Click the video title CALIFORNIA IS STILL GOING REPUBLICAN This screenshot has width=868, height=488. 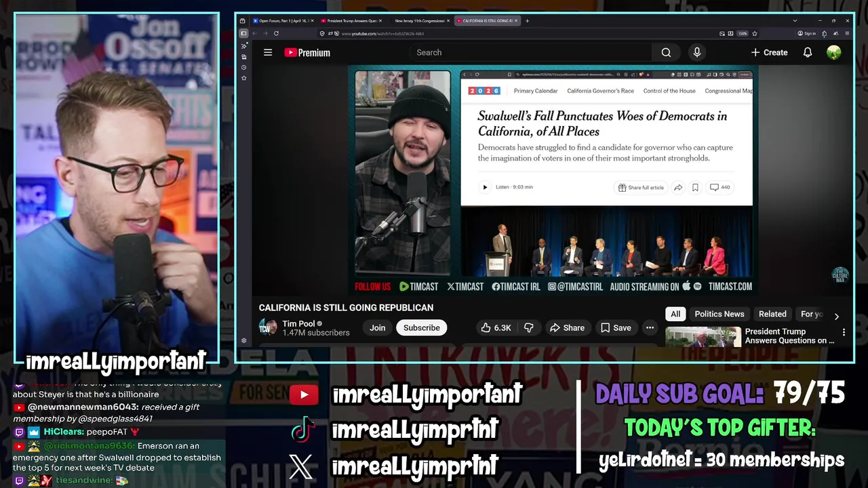[346, 308]
